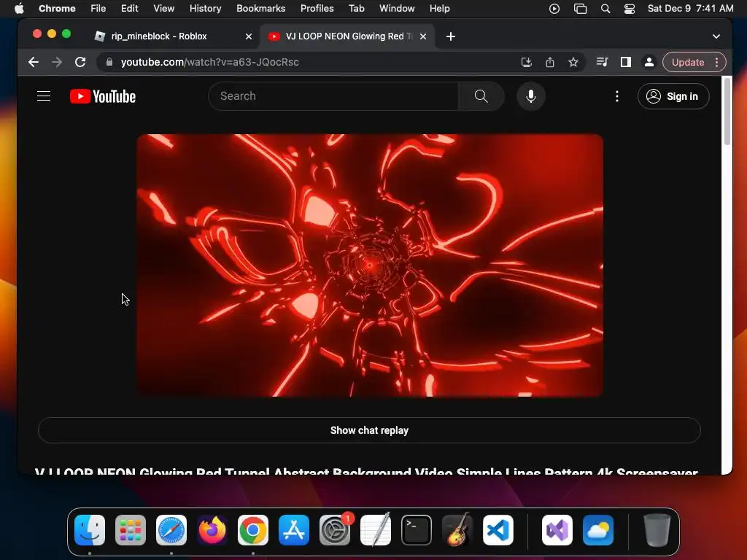Bookmark this page with star icon
The height and width of the screenshot is (560, 747).
pos(573,62)
